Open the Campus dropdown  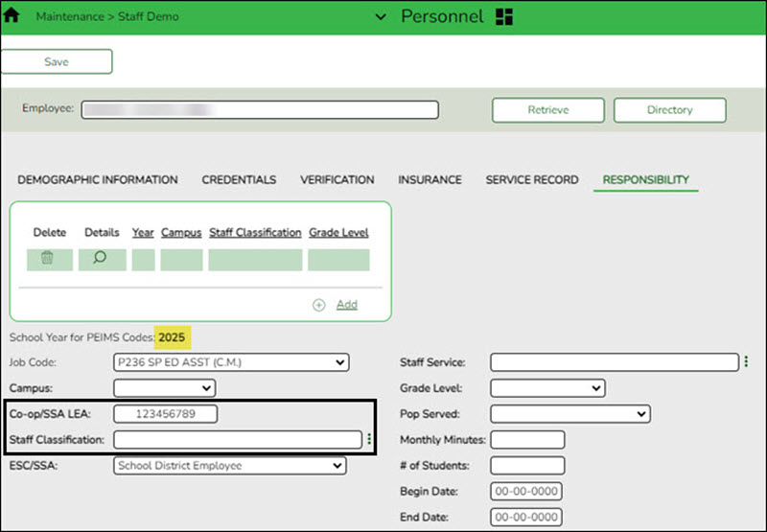164,388
